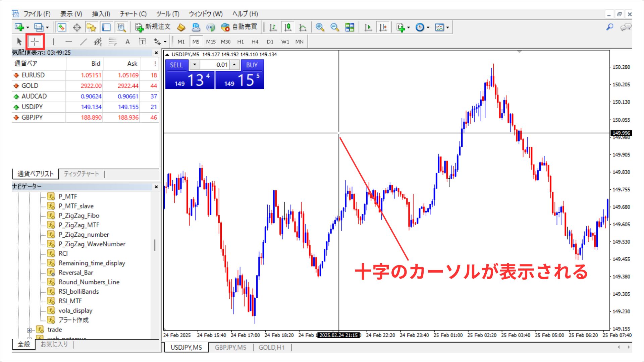Click the navigator panel vertical scrollbar
Screen dimensions: 644x362
(x=155, y=245)
